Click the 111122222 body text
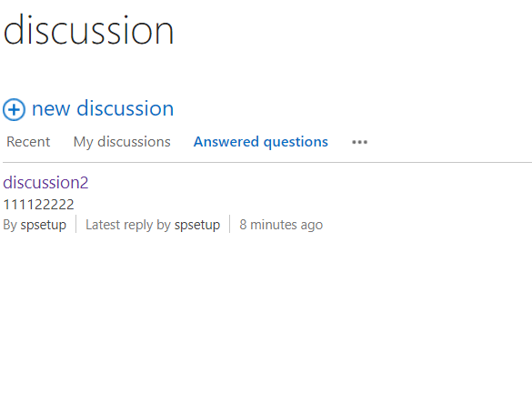532x394 pixels. (39, 205)
